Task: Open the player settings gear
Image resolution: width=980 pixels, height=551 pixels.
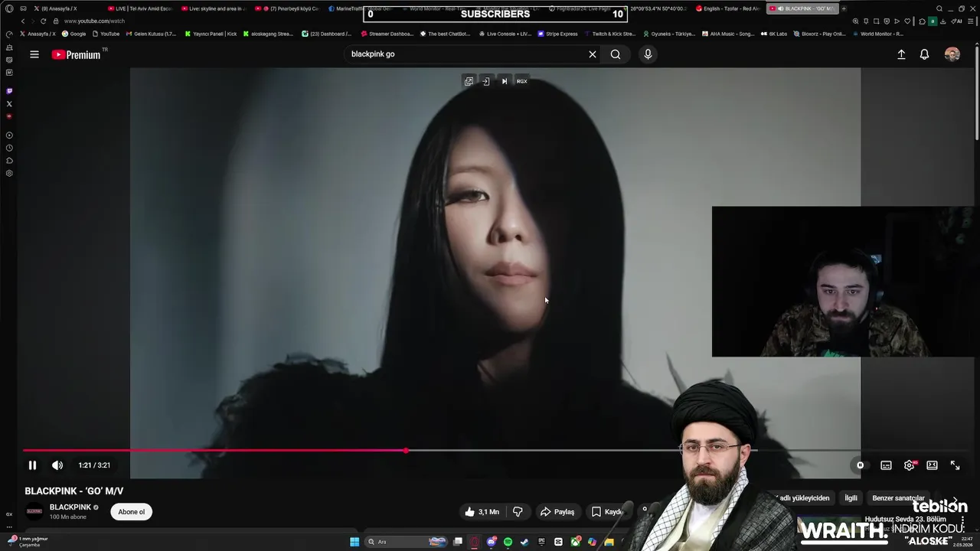Action: tap(909, 465)
